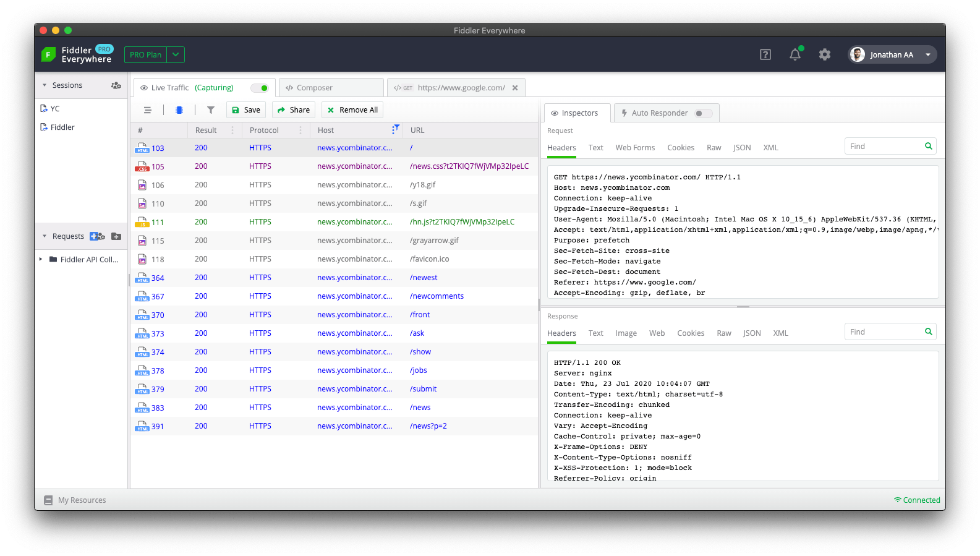Click the YC session file icon
Screen dimensions: 980x556
[x=44, y=109]
